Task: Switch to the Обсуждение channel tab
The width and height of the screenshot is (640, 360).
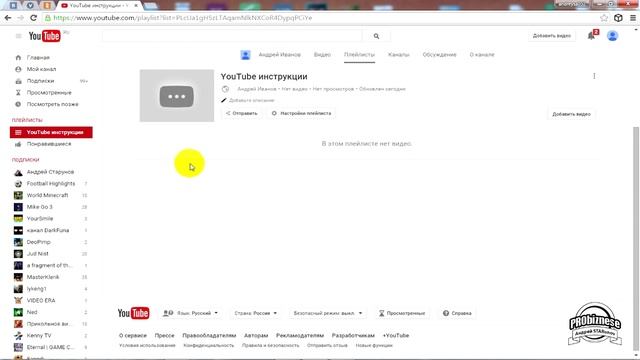Action: (439, 55)
